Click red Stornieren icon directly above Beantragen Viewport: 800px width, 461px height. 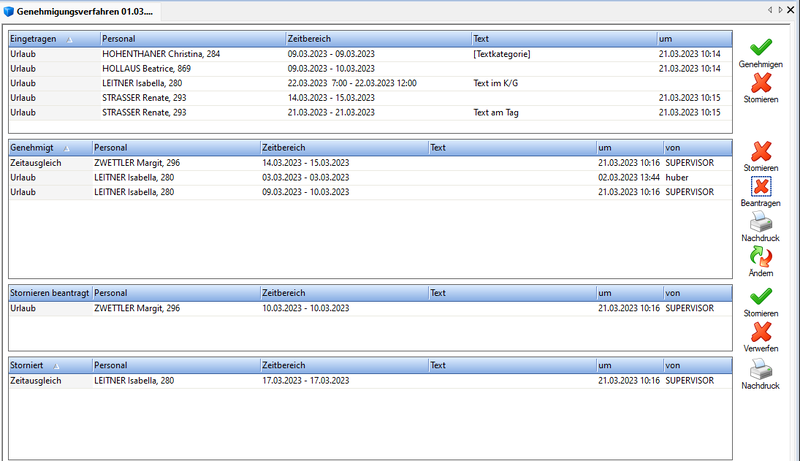coord(761,152)
